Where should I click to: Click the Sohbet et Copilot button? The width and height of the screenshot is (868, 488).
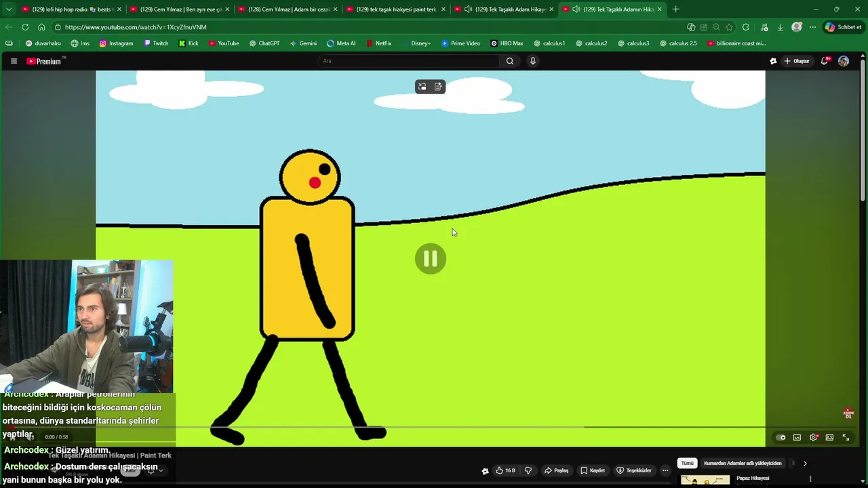tap(844, 27)
